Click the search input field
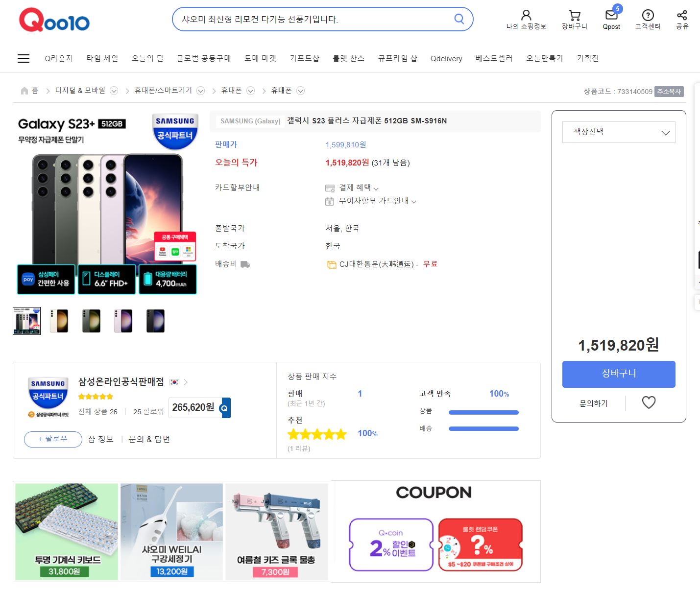Image resolution: width=700 pixels, height=590 pixels. point(314,19)
